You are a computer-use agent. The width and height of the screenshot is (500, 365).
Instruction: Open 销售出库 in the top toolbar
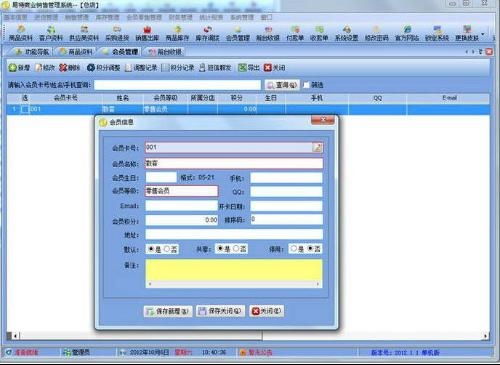tap(147, 33)
